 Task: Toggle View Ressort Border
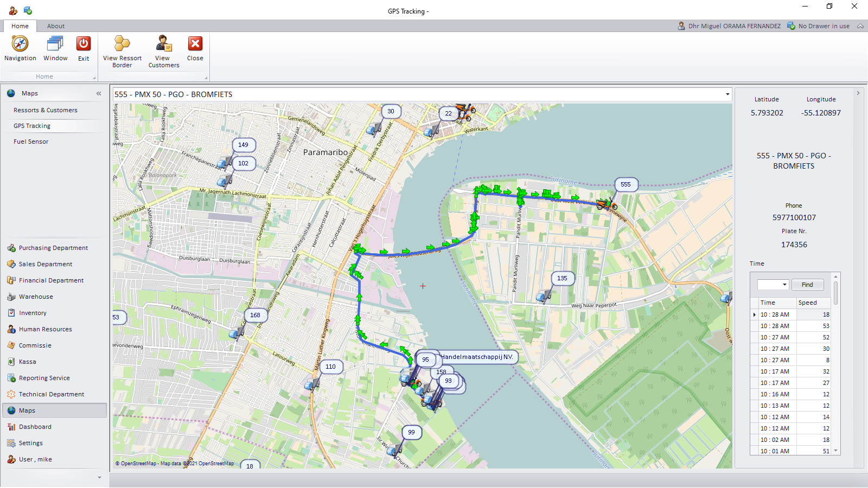coord(122,44)
